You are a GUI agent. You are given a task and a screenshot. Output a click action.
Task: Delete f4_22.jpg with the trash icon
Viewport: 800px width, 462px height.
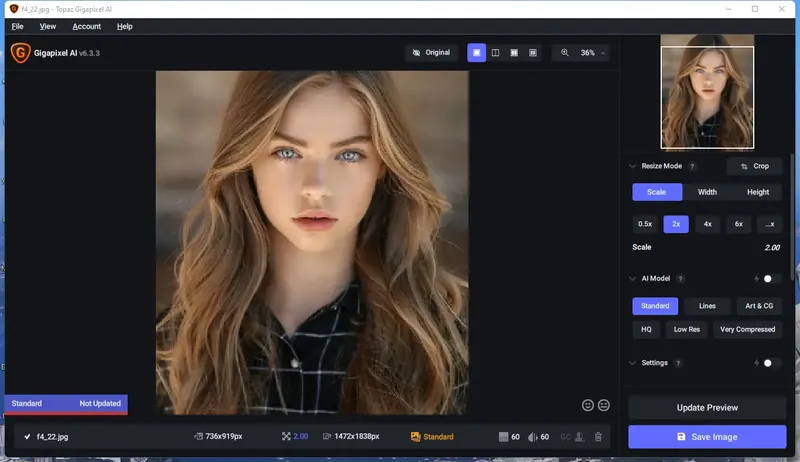(598, 437)
